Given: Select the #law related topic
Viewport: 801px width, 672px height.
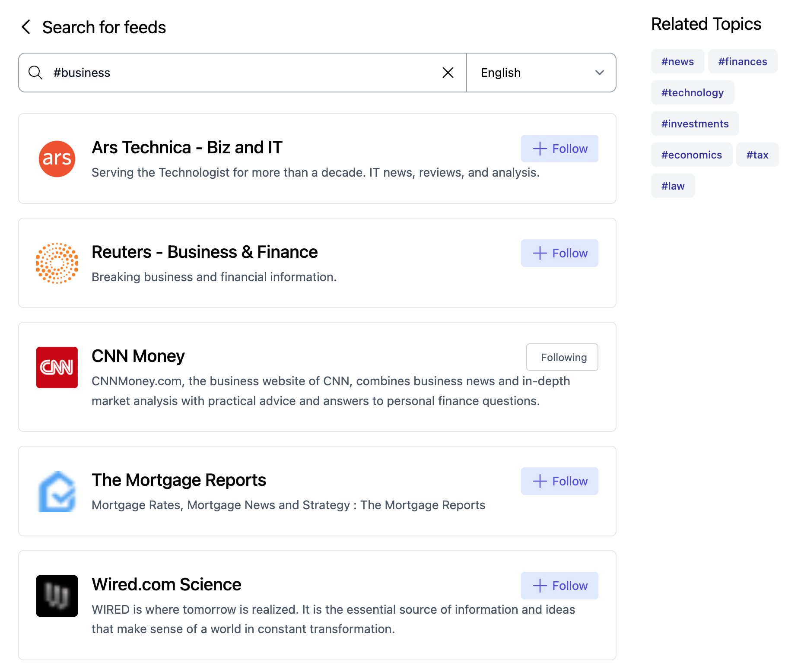Looking at the screenshot, I should click(x=673, y=186).
